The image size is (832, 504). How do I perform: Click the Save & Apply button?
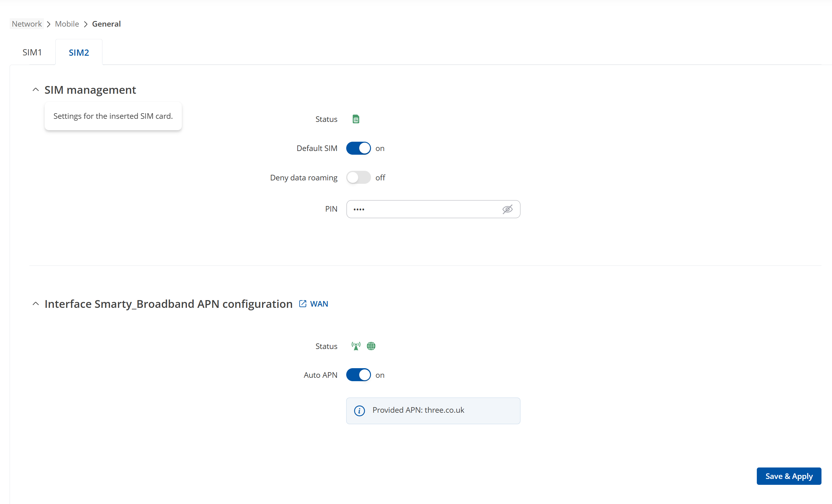tap(788, 476)
